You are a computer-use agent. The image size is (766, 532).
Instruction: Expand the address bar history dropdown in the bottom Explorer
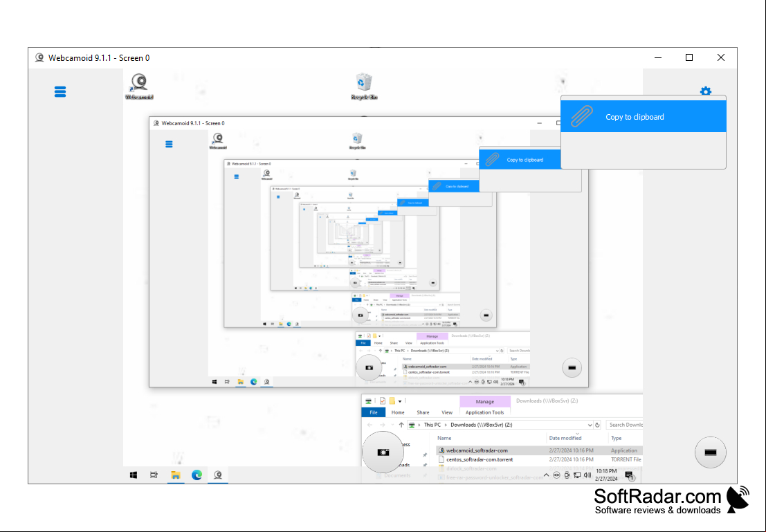(590, 425)
